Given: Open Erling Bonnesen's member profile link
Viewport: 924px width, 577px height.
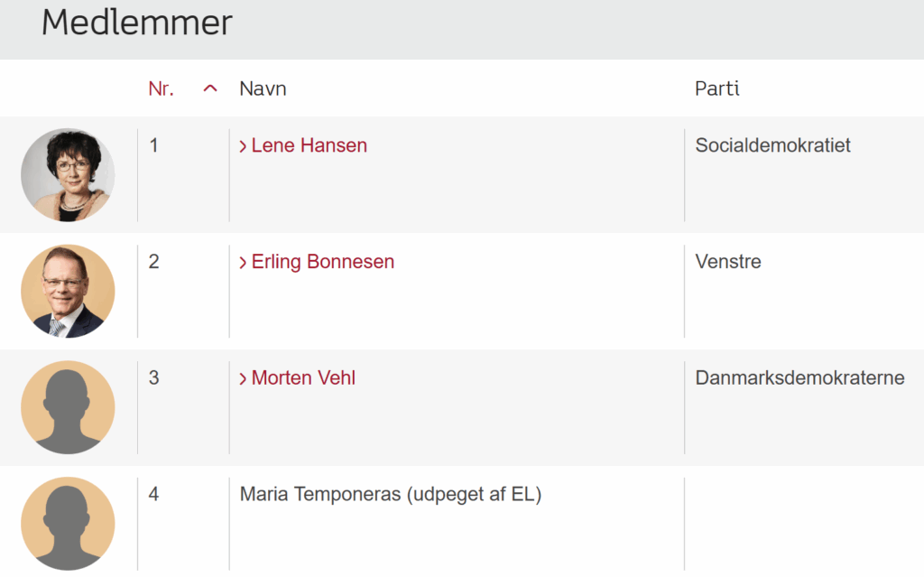Looking at the screenshot, I should 322,262.
